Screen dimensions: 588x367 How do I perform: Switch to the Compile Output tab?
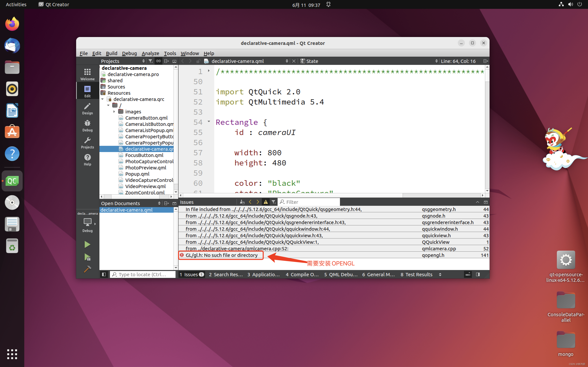pyautogui.click(x=302, y=275)
